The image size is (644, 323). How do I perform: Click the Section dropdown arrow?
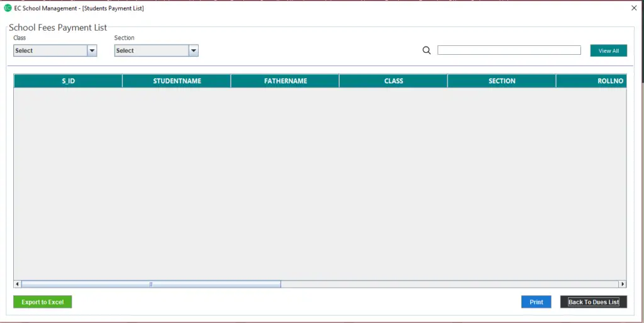click(x=194, y=50)
